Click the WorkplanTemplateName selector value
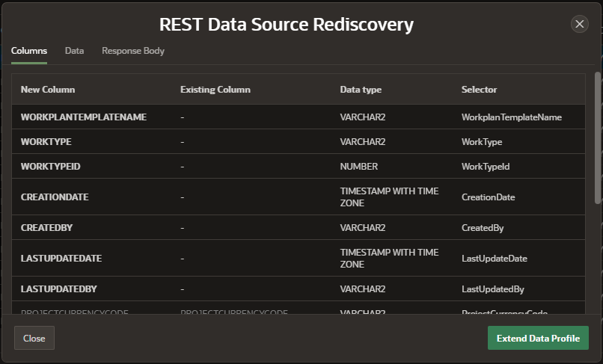Screen dimensions: 603x364 512,117
